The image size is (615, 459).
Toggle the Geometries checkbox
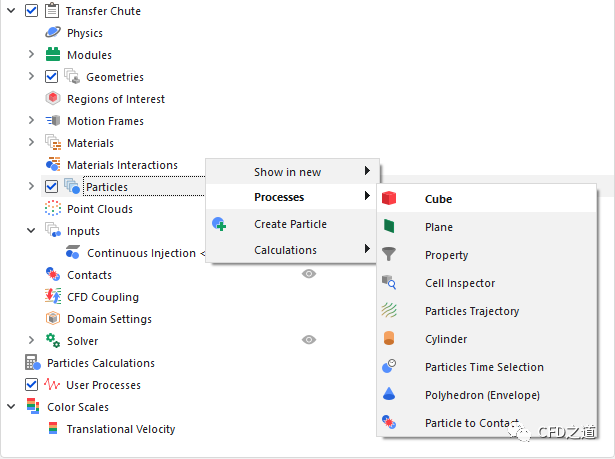click(x=52, y=77)
